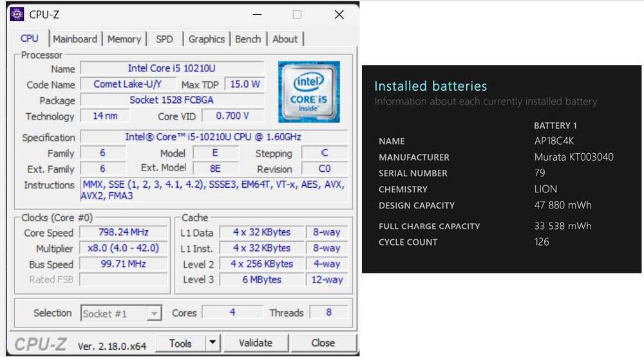The width and height of the screenshot is (644, 357).
Task: Click the version text Ver. 2.18.0.x64
Action: click(111, 346)
